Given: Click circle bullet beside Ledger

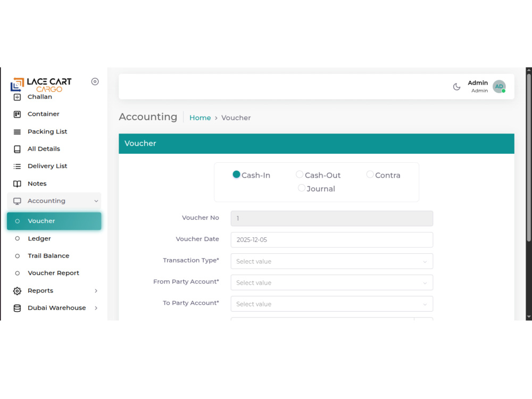Looking at the screenshot, I should (18, 238).
